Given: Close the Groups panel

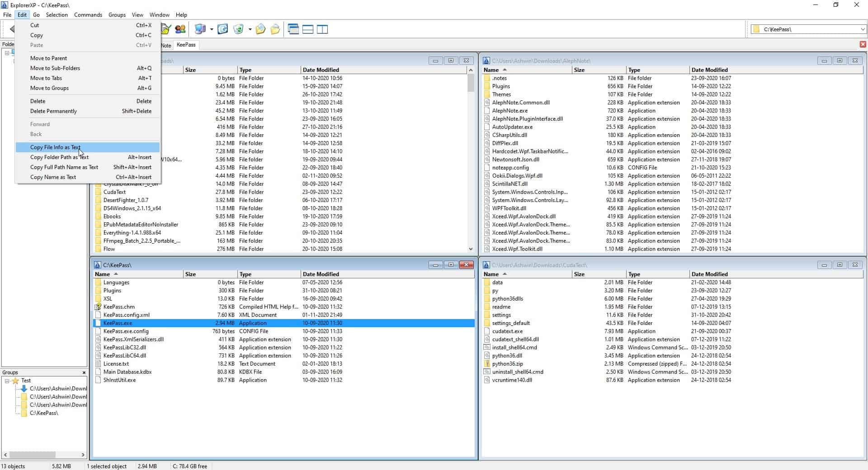Looking at the screenshot, I should point(84,372).
